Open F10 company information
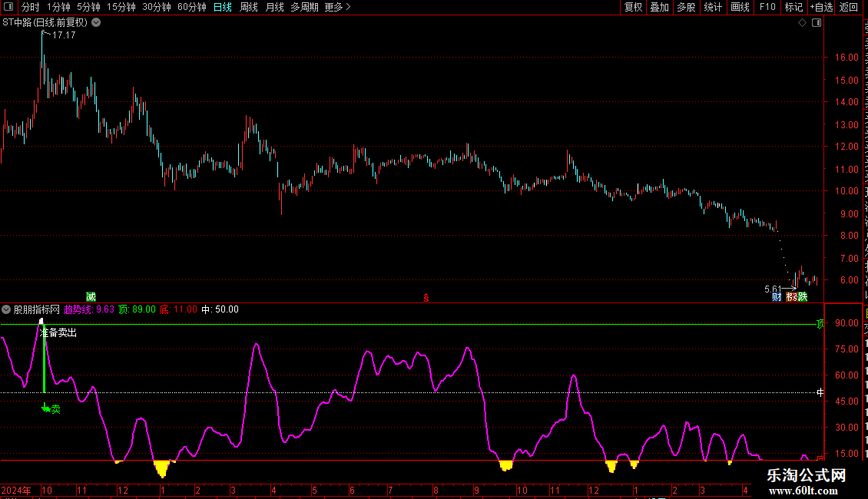Screen dimensions: 868x499 [767, 7]
